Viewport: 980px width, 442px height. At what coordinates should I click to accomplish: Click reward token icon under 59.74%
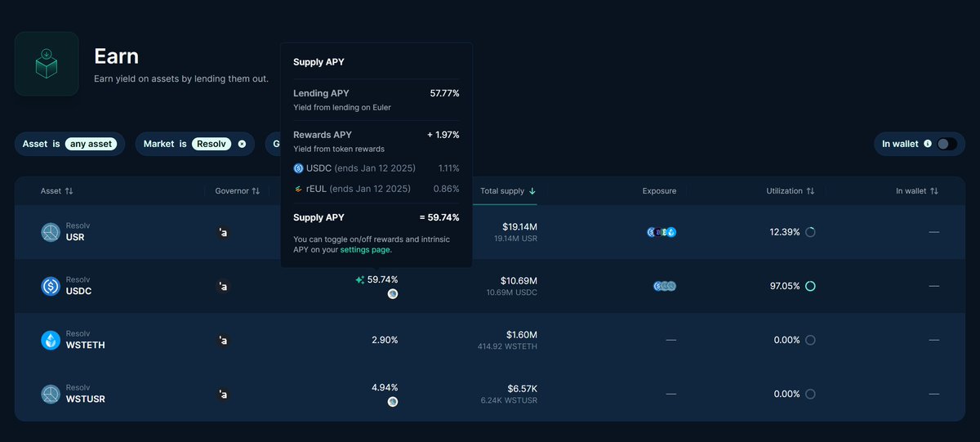coord(393,293)
